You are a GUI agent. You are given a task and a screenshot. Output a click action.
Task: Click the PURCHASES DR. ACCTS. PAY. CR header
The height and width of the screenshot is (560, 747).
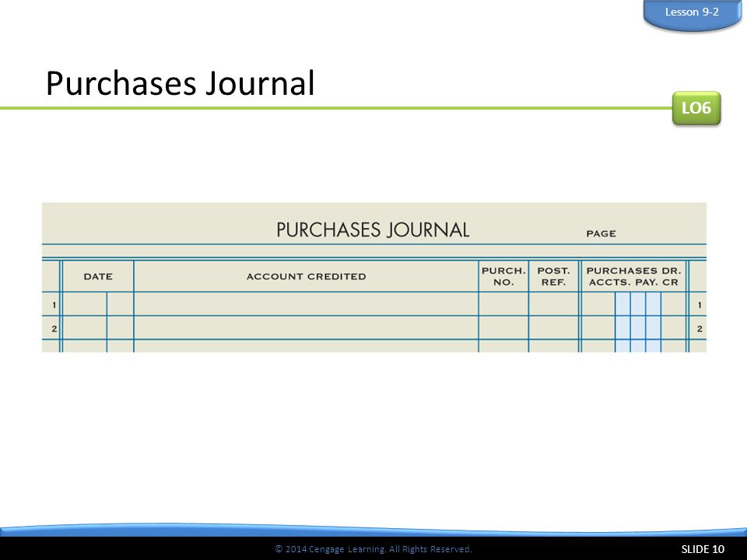pos(633,276)
